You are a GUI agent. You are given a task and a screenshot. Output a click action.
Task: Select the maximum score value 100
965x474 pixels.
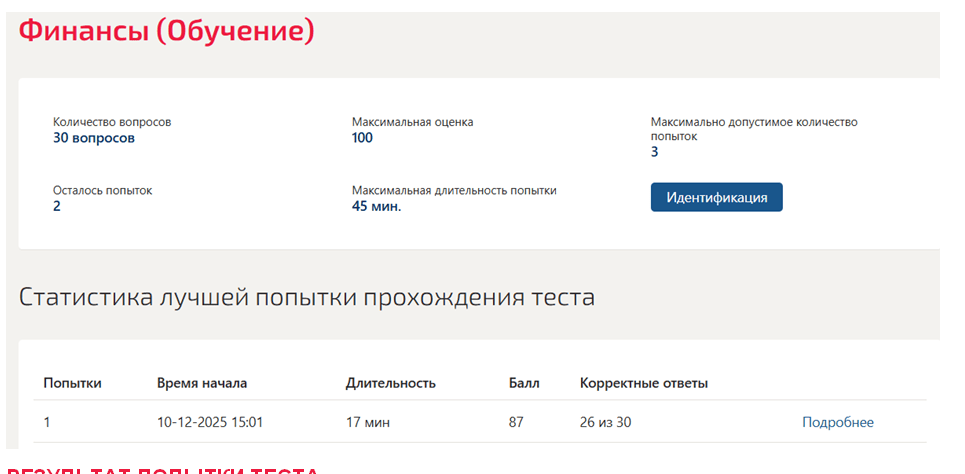click(x=362, y=138)
